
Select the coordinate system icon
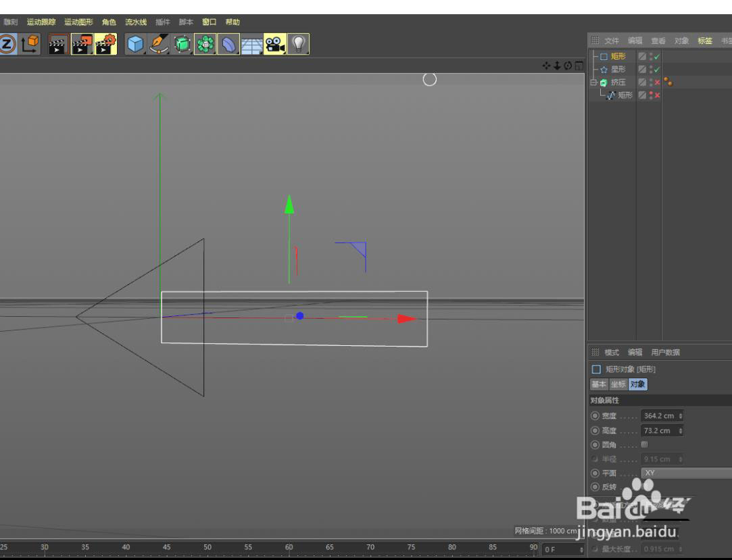[30, 45]
